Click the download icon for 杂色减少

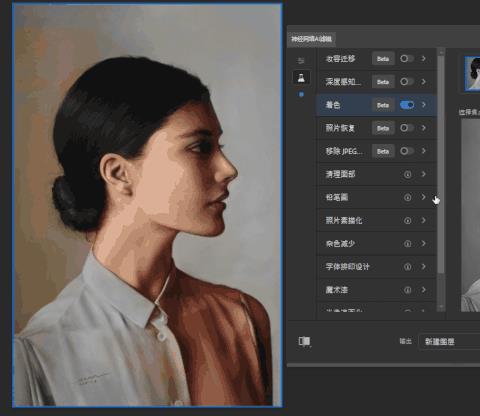(407, 244)
